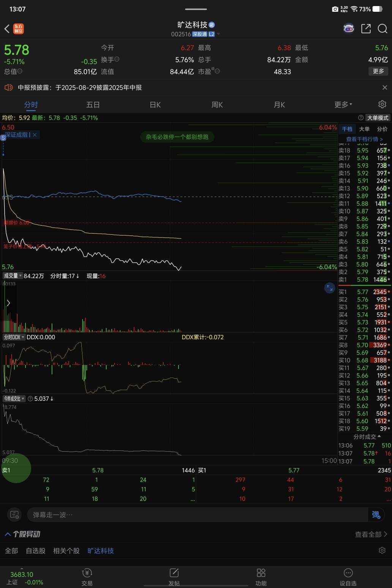Open the 成交量 indicator dropdown
Viewport: 392px width, 588px height.
(13, 276)
